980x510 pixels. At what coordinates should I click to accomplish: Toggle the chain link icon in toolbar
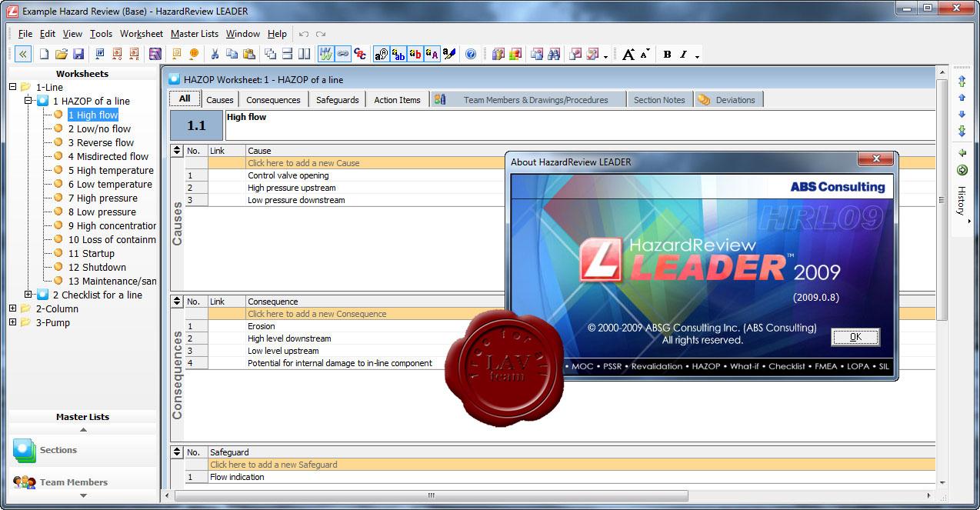[x=342, y=54]
